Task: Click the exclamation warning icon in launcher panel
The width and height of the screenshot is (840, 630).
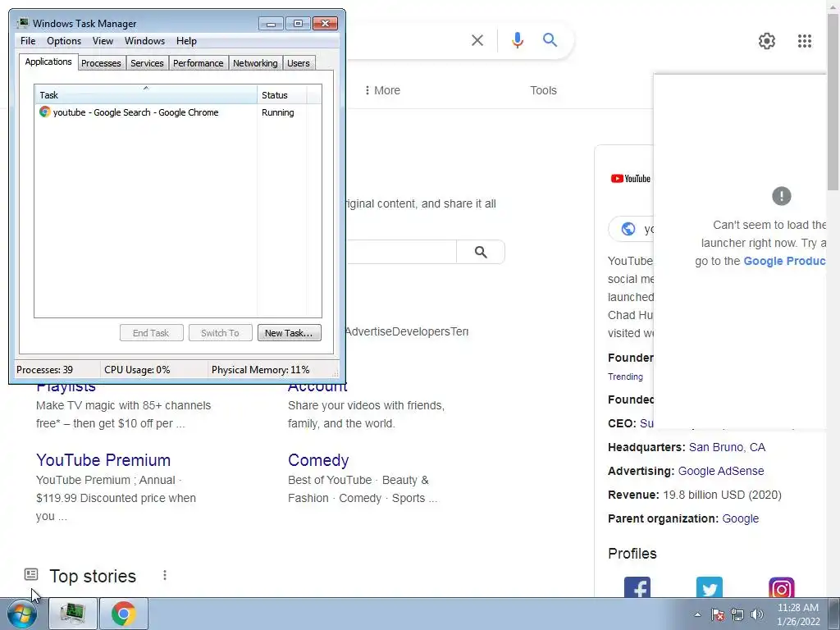Action: 781,196
